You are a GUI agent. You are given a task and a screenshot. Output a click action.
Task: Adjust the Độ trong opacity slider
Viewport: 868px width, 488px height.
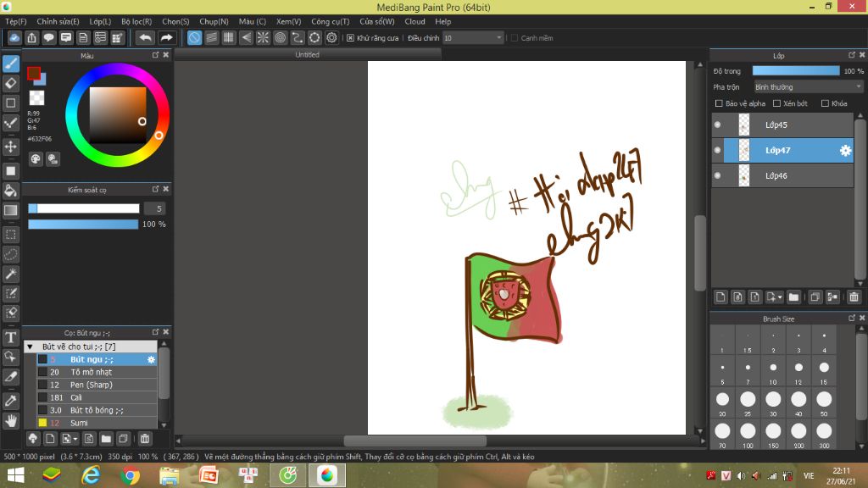pyautogui.click(x=796, y=71)
